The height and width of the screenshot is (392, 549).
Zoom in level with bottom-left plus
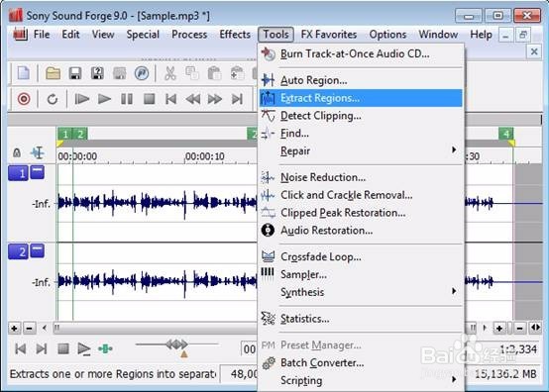point(14,329)
